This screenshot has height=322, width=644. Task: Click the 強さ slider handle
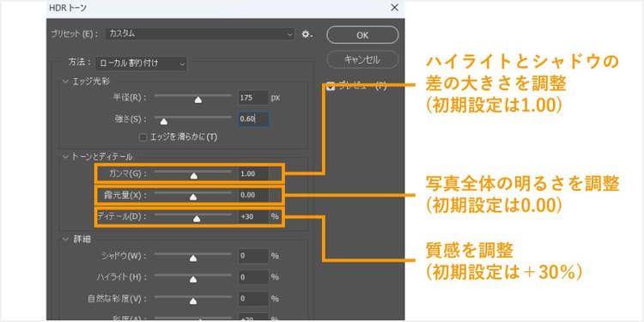tap(163, 121)
